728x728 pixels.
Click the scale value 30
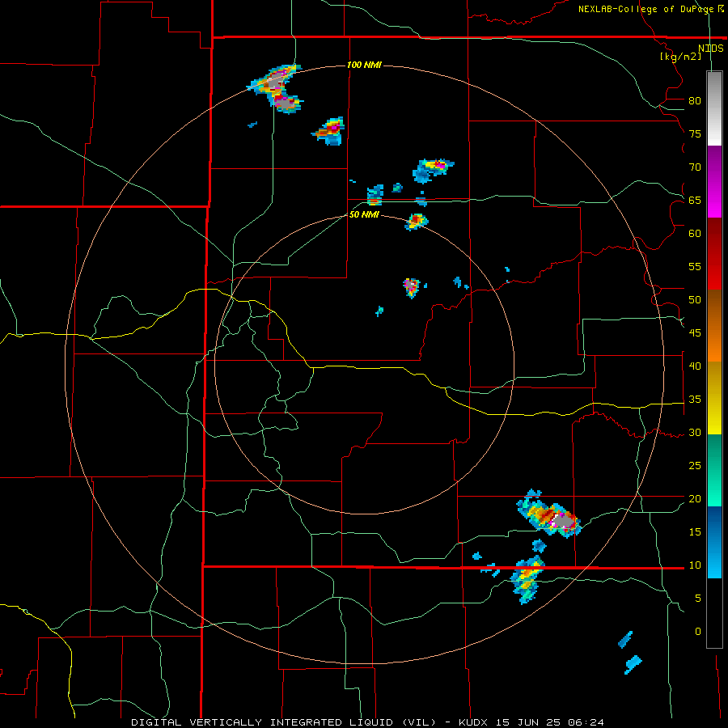coord(695,432)
